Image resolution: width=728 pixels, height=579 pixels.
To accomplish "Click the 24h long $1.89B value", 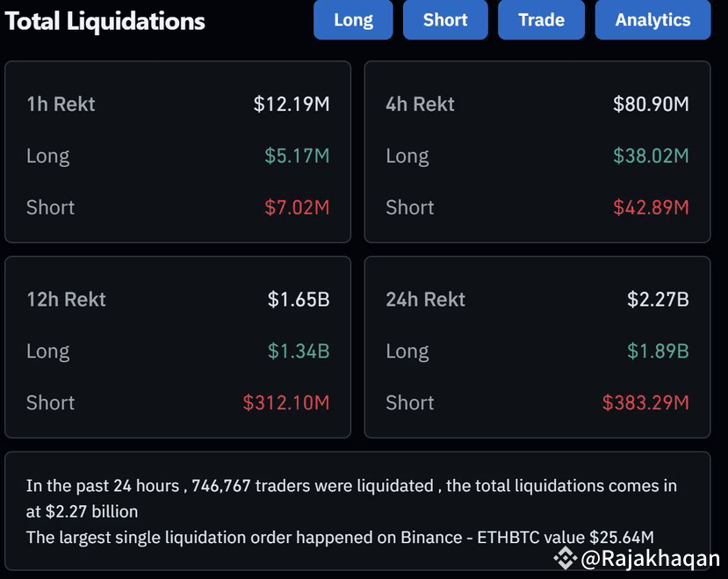I will pos(658,351).
